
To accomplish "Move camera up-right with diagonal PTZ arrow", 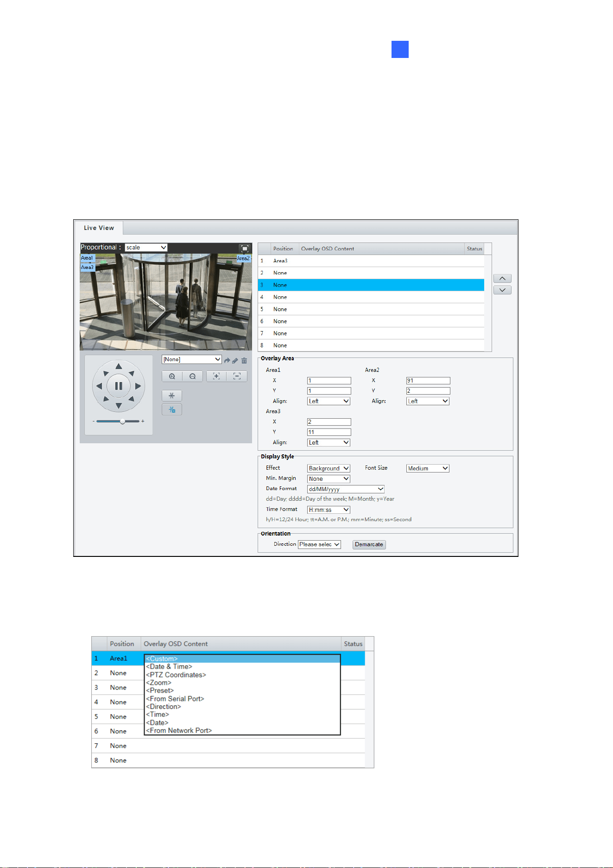I will click(x=132, y=373).
